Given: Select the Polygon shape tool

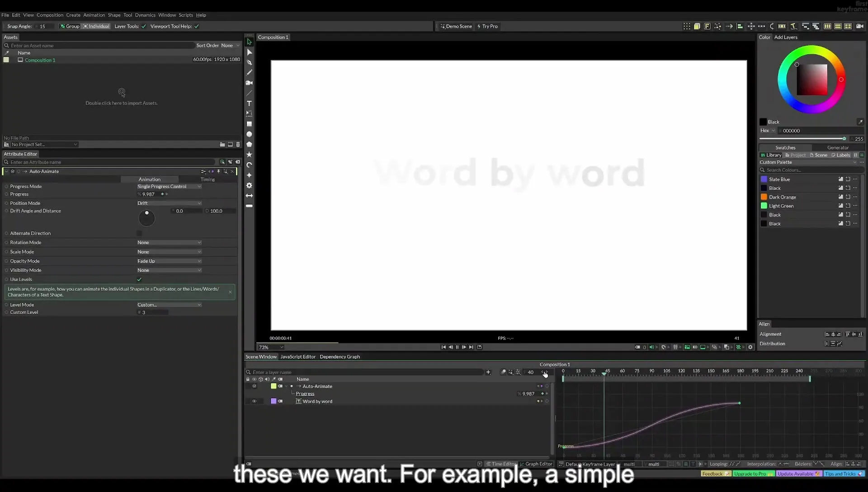Looking at the screenshot, I should click(249, 144).
